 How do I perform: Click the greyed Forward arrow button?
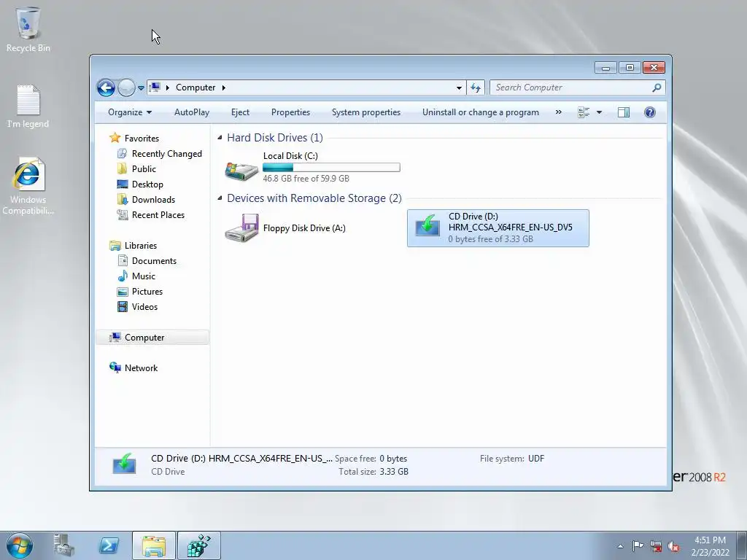[x=126, y=87]
